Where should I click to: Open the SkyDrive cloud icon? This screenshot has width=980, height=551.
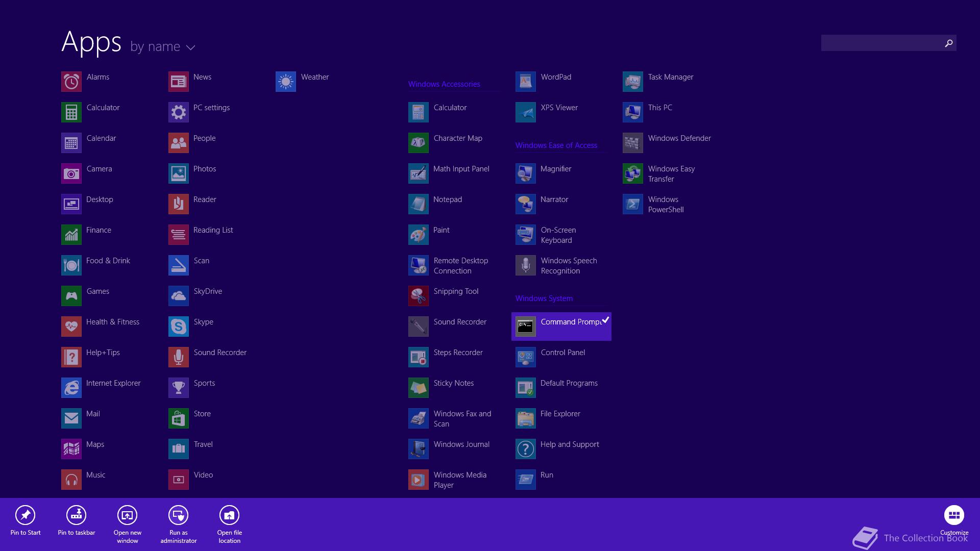(179, 296)
